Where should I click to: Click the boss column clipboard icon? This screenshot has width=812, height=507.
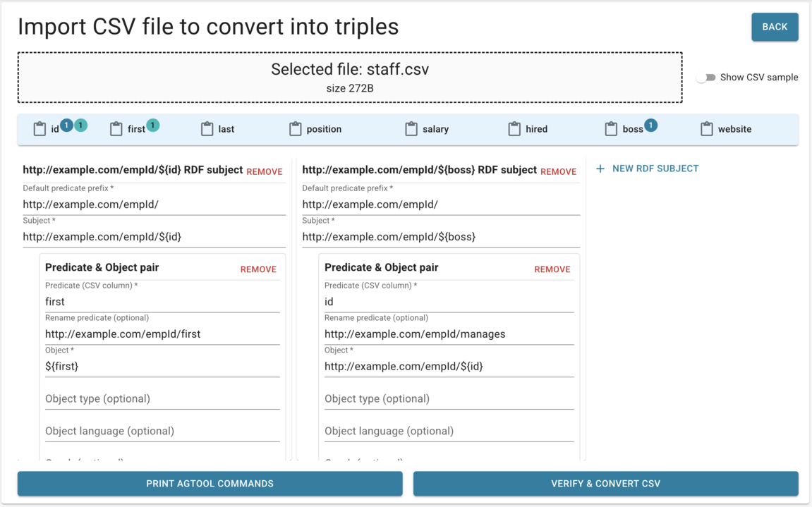[610, 128]
